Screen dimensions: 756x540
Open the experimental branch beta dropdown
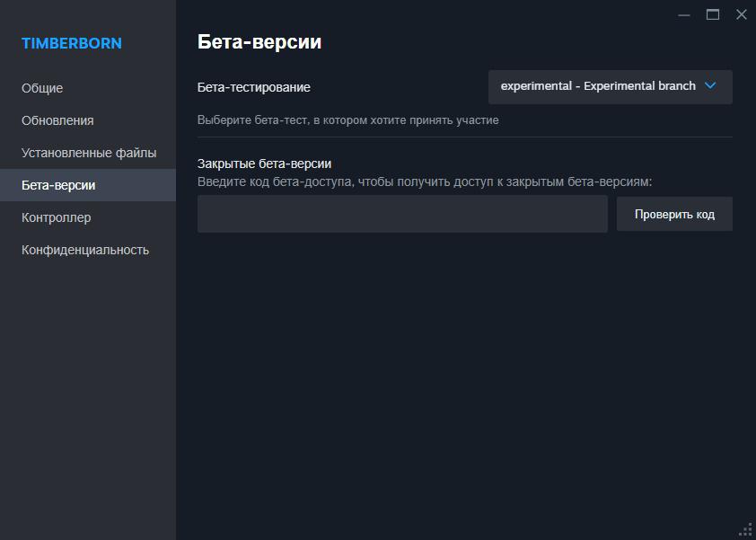click(x=610, y=87)
